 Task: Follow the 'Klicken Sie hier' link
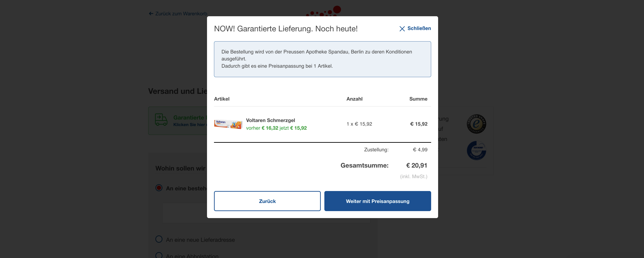point(189,125)
